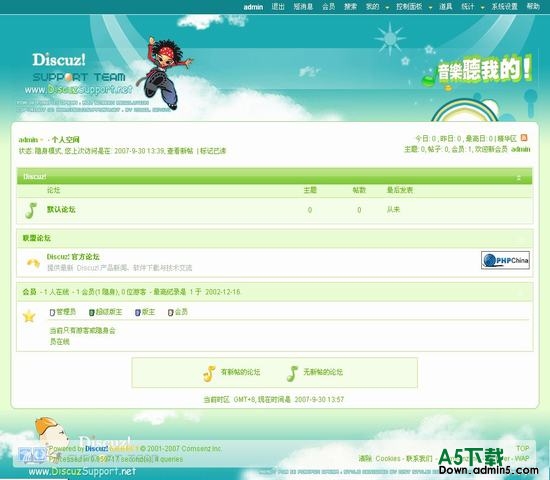The height and width of the screenshot is (480, 550).
Task: Click the 管理员 legend icon
Action: (x=52, y=312)
